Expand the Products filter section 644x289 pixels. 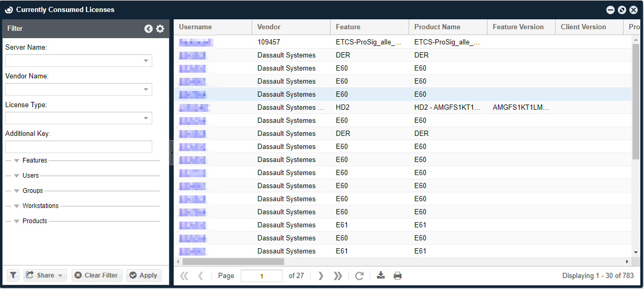17,221
